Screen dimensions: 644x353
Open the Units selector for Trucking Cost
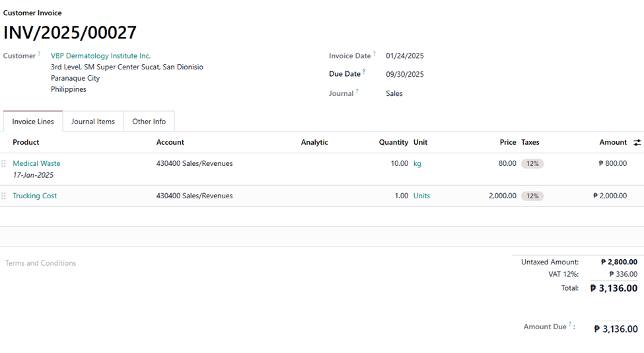click(421, 196)
